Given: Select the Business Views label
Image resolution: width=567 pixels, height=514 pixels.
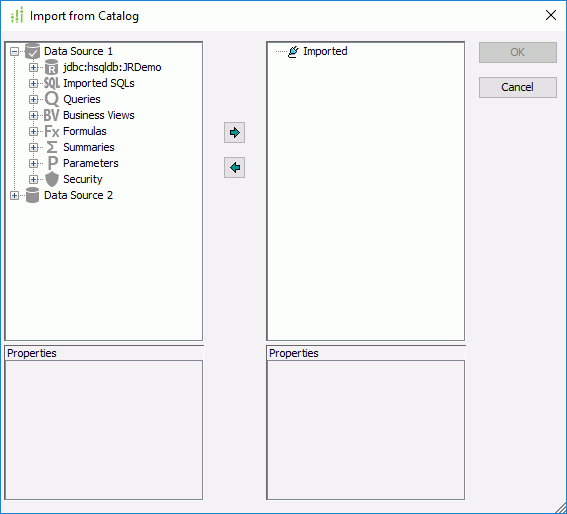Looking at the screenshot, I should [x=99, y=115].
